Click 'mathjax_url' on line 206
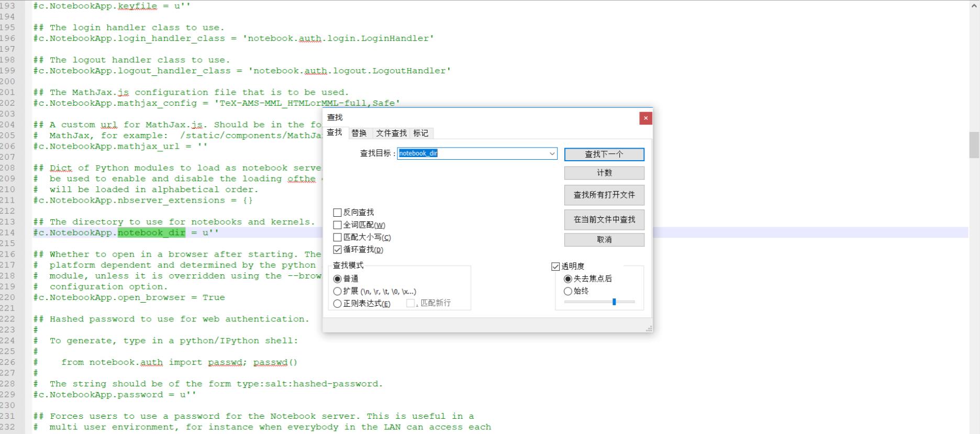 click(x=149, y=146)
